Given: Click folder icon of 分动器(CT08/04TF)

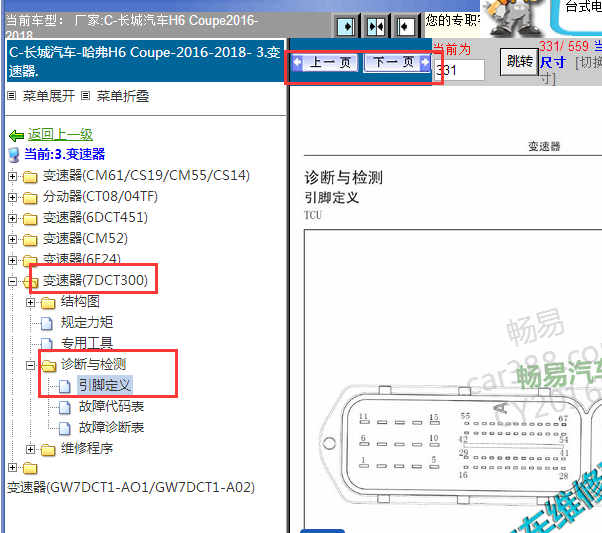Looking at the screenshot, I should 30,198.
